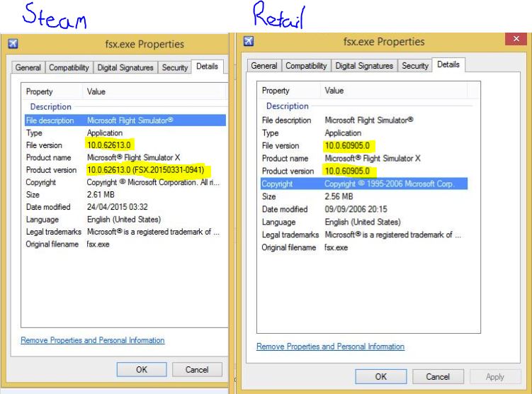Click Cancel in the Retail properties window

pyautogui.click(x=438, y=377)
